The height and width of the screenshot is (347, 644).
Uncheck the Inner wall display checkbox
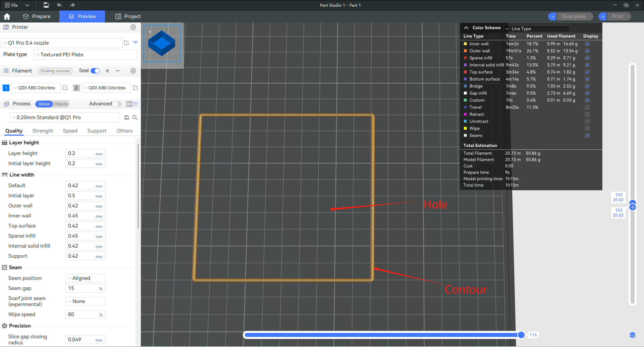pos(587,44)
